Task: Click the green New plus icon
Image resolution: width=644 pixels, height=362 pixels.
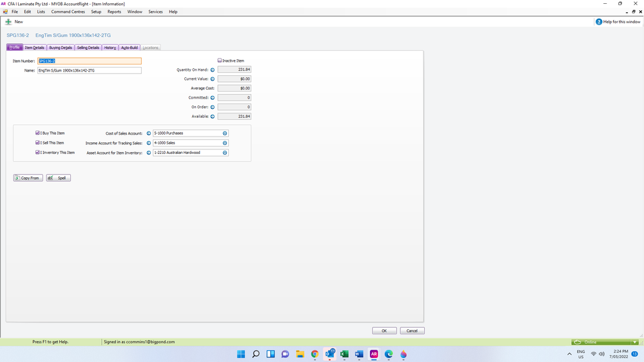Action: tap(8, 22)
